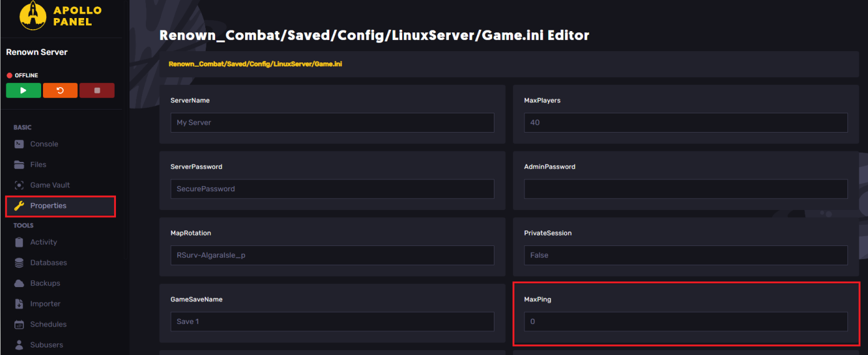Restart the server using orange button

click(60, 90)
